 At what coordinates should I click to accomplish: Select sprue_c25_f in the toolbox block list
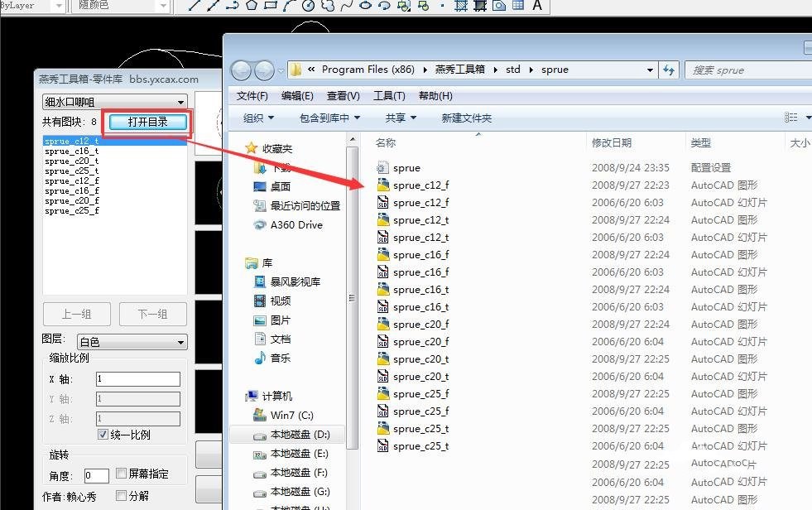tap(71, 211)
